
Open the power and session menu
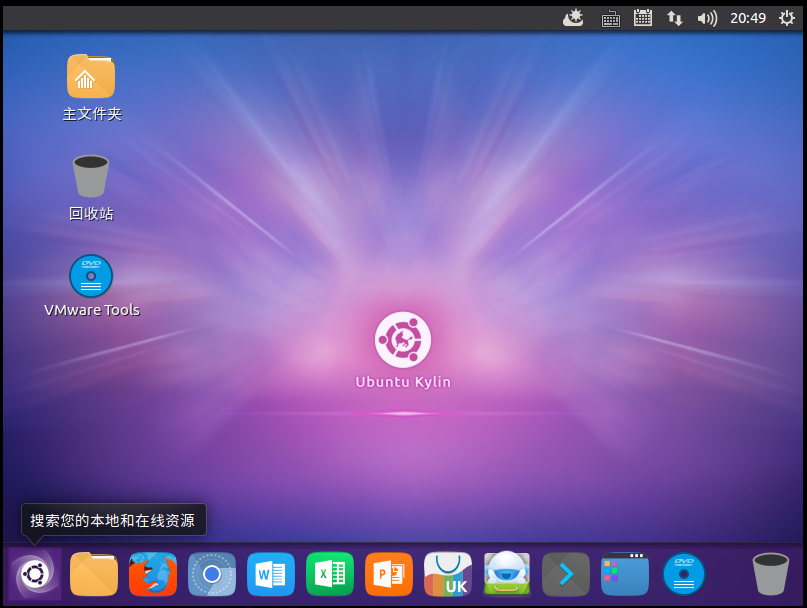click(x=786, y=19)
